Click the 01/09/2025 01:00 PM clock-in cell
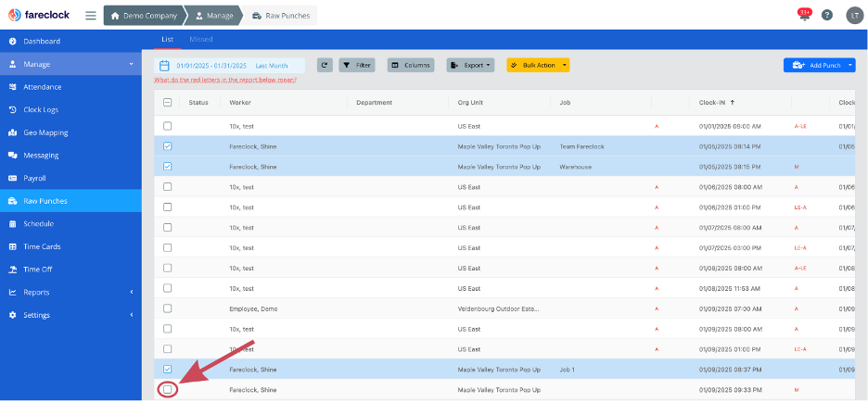 pyautogui.click(x=730, y=349)
